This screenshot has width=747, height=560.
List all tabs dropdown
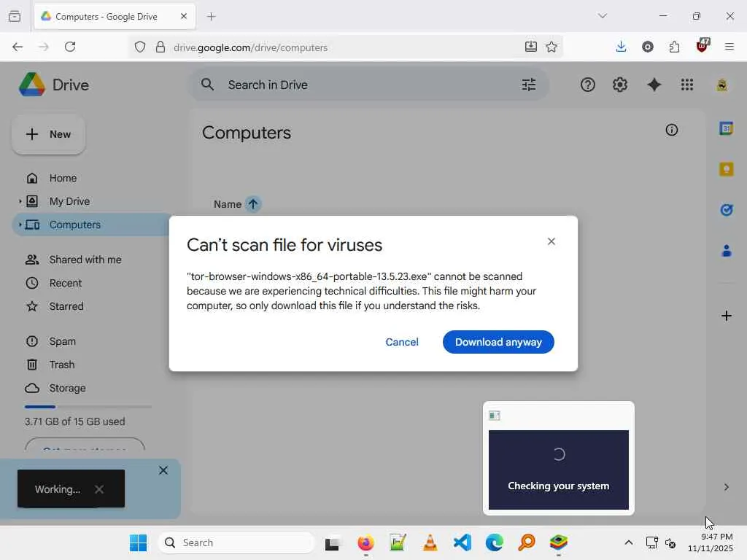point(602,16)
